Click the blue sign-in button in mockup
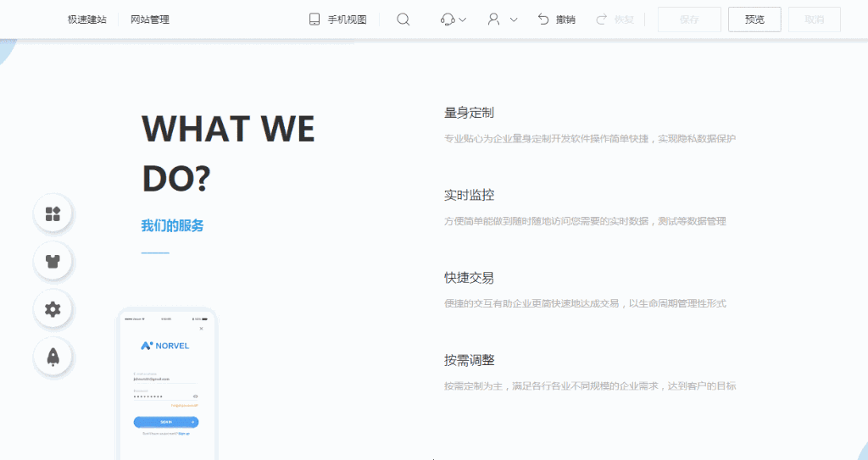The image size is (868, 460). pos(166,422)
